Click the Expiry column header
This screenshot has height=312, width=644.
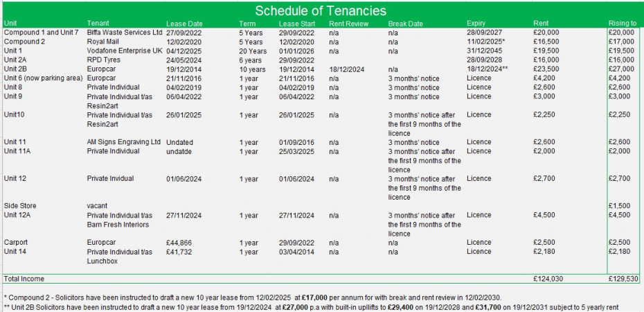[x=476, y=24]
